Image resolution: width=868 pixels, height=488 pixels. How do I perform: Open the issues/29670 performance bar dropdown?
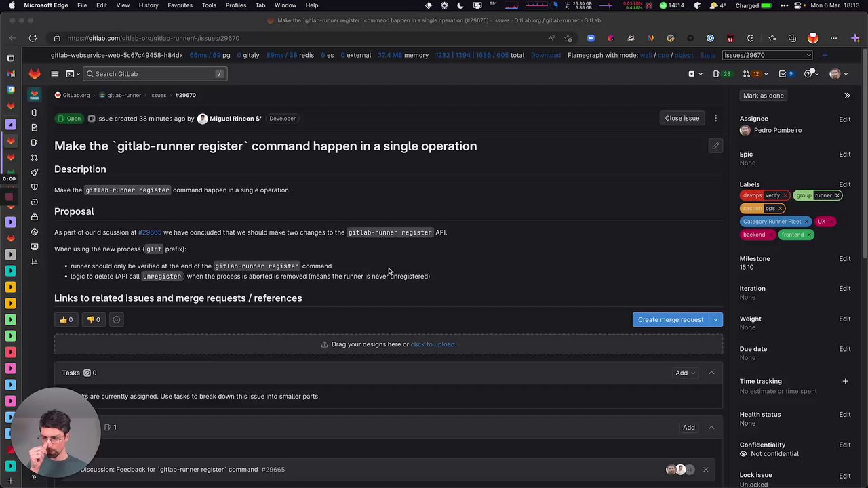point(768,55)
